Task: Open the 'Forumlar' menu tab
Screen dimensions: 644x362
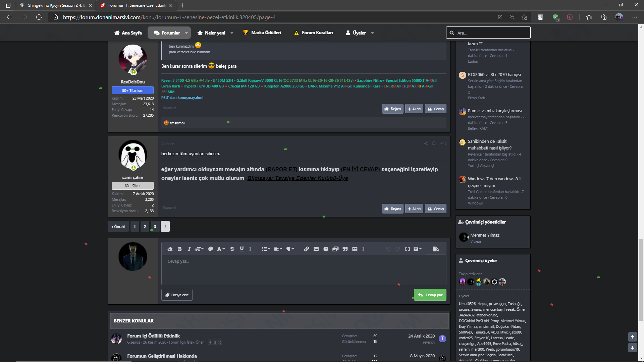Action: tap(167, 33)
